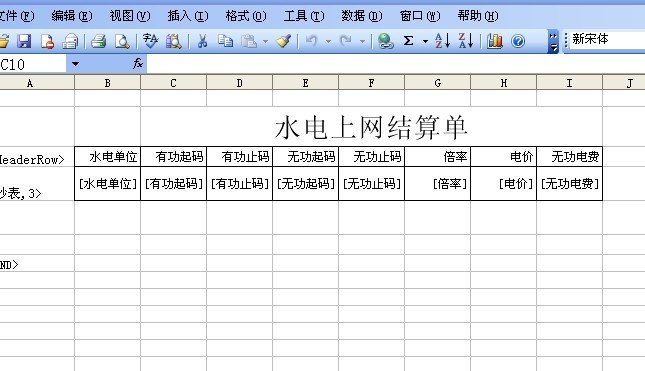Click the header cell 无功电费
The height and width of the screenshot is (371, 645).
[570, 157]
